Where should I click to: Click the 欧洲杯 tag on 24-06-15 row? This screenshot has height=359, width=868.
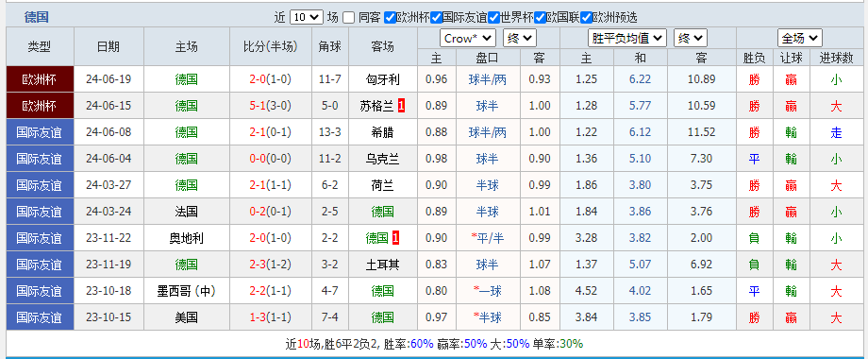40,106
